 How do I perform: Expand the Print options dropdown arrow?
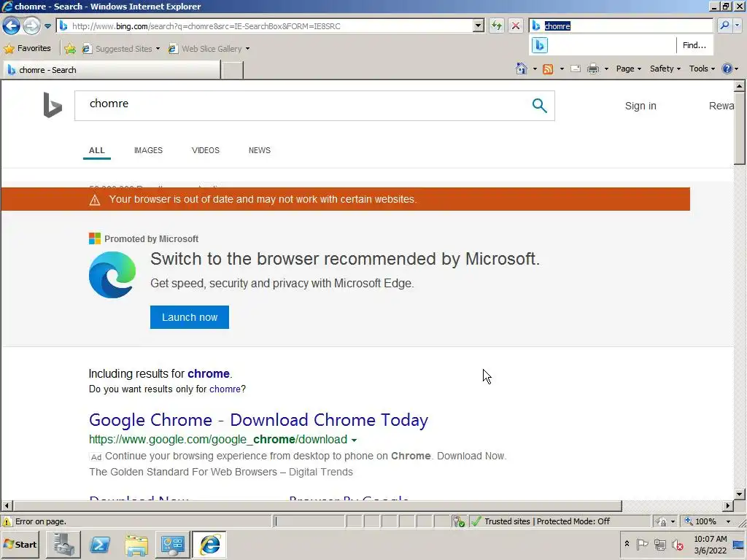click(x=606, y=69)
